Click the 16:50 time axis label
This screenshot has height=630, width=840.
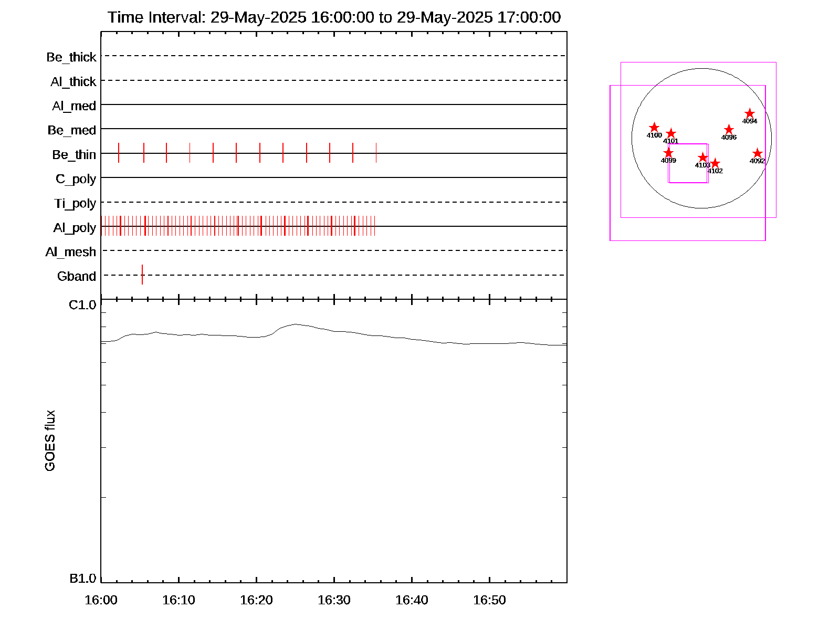(489, 600)
